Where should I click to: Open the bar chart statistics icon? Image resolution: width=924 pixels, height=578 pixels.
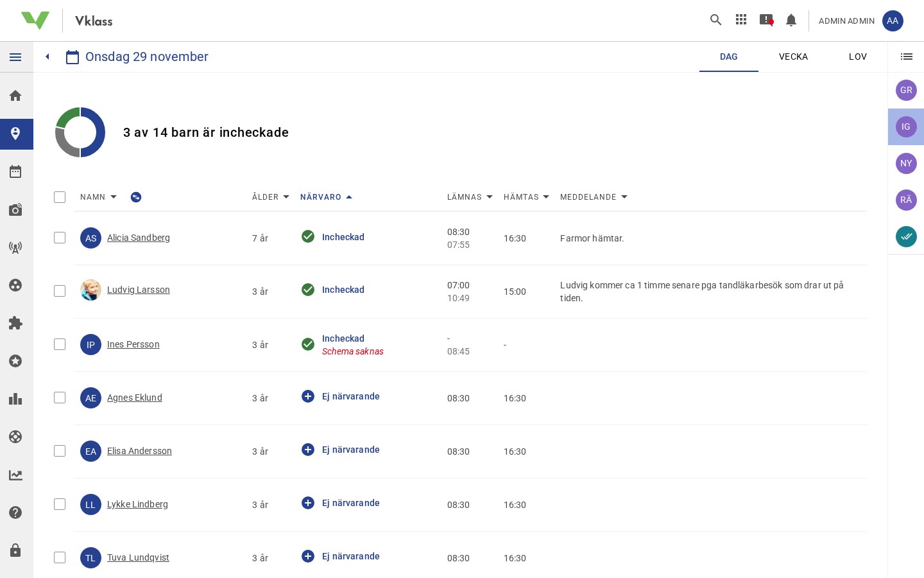pos(15,399)
